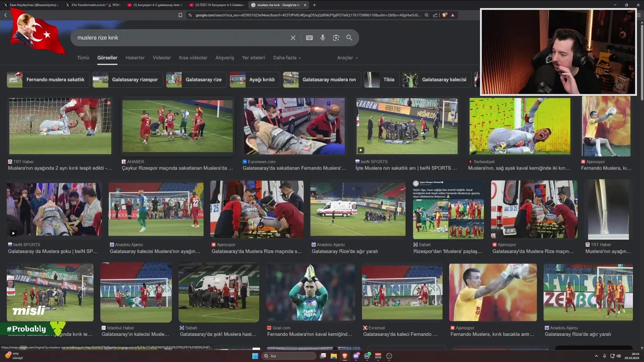Submit search with the magnifier icon
The width and height of the screenshot is (644, 362).
349,38
